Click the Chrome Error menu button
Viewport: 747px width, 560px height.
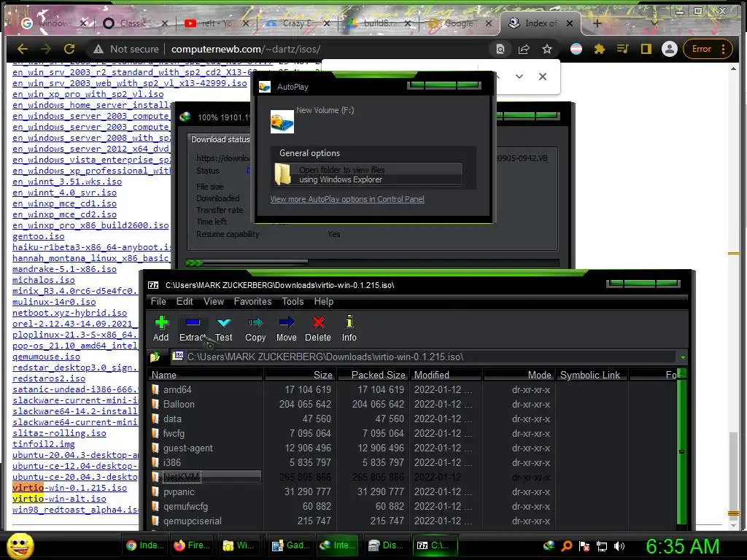(708, 49)
